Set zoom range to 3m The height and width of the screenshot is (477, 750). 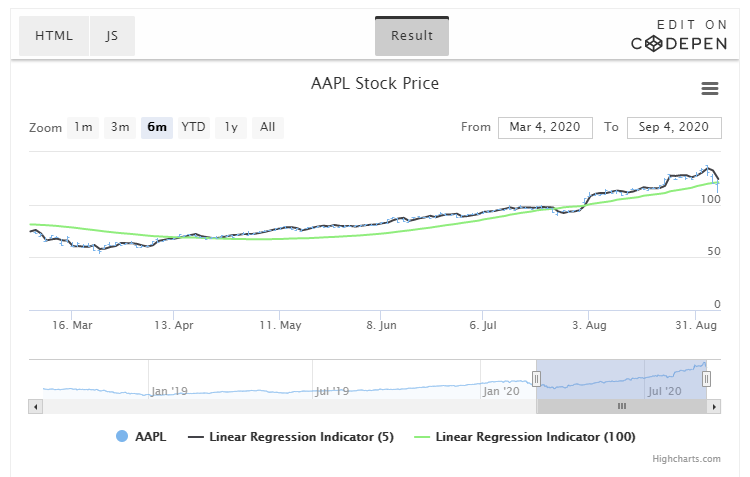(120, 127)
